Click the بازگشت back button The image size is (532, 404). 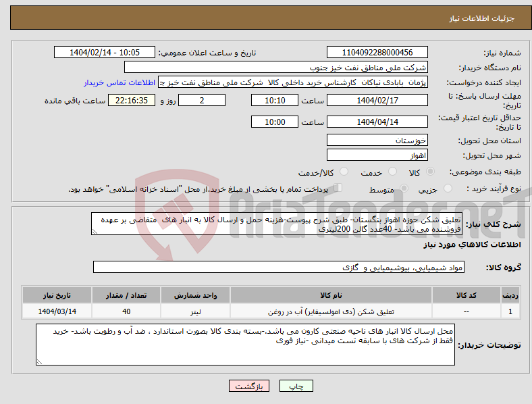coord(249,386)
